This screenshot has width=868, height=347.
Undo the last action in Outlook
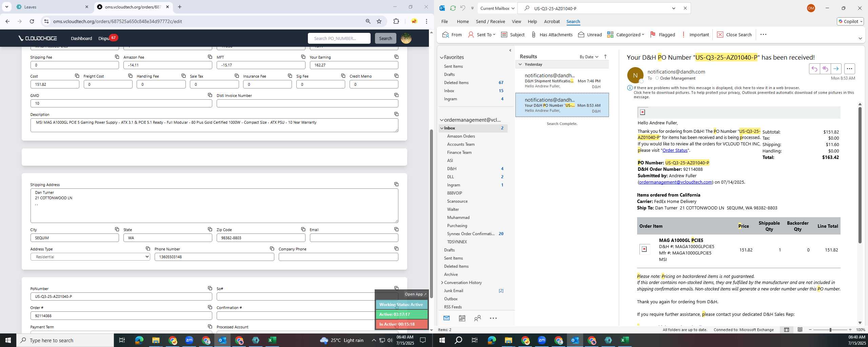(x=462, y=8)
